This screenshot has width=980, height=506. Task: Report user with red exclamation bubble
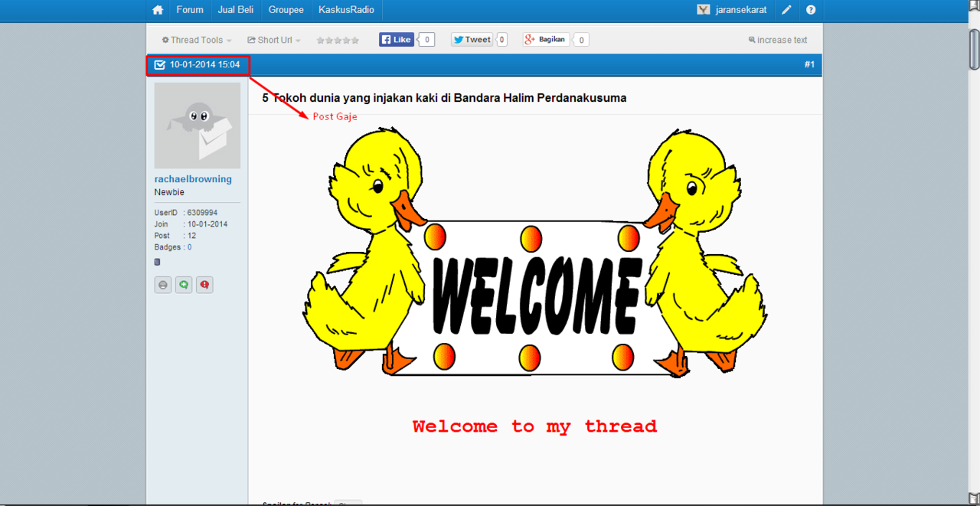[x=204, y=285]
